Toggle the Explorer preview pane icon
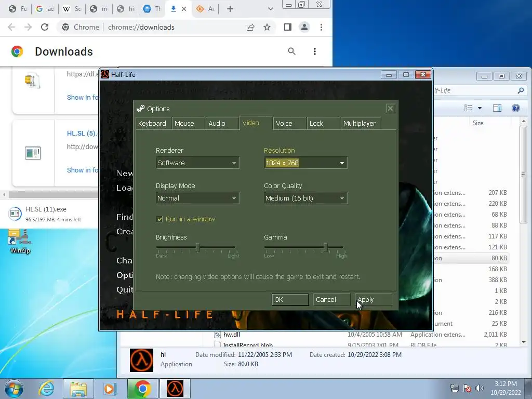 [497, 108]
